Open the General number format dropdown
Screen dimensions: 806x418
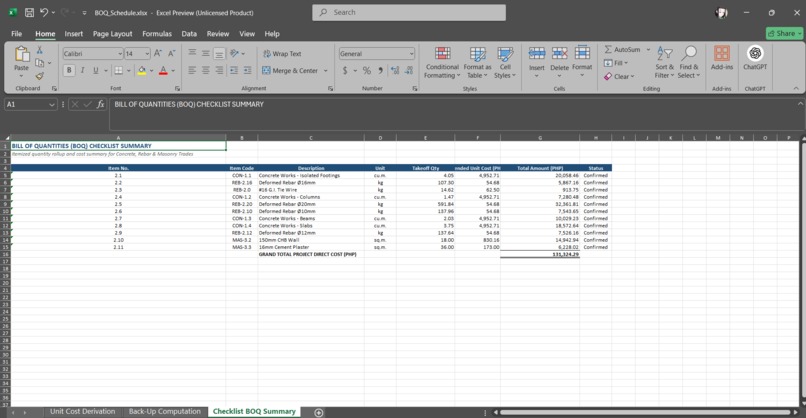pos(411,53)
